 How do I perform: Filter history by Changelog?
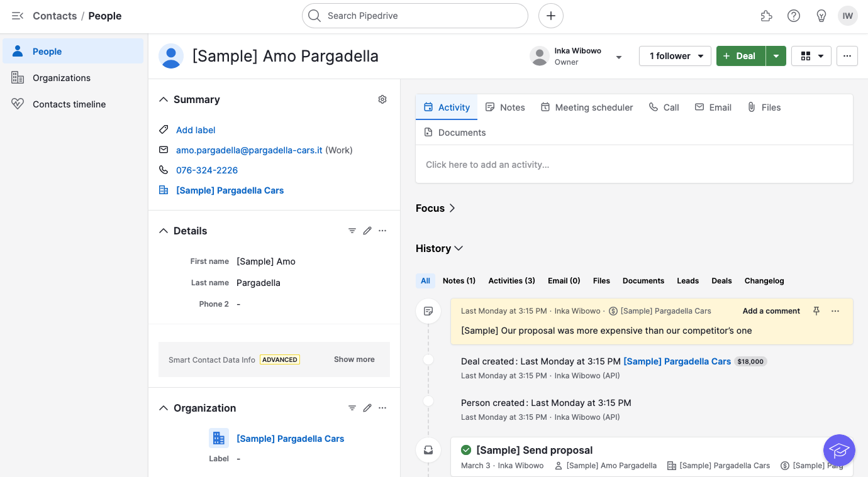pos(764,281)
